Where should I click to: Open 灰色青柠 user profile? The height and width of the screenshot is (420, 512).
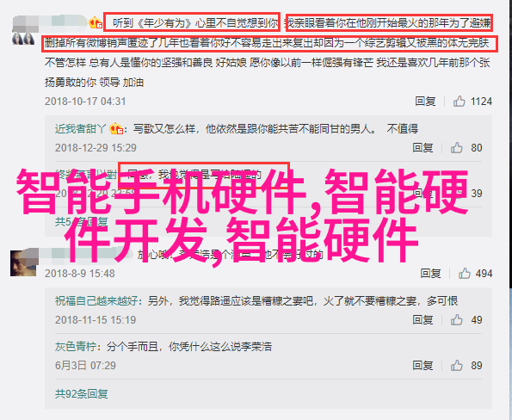coord(76,347)
